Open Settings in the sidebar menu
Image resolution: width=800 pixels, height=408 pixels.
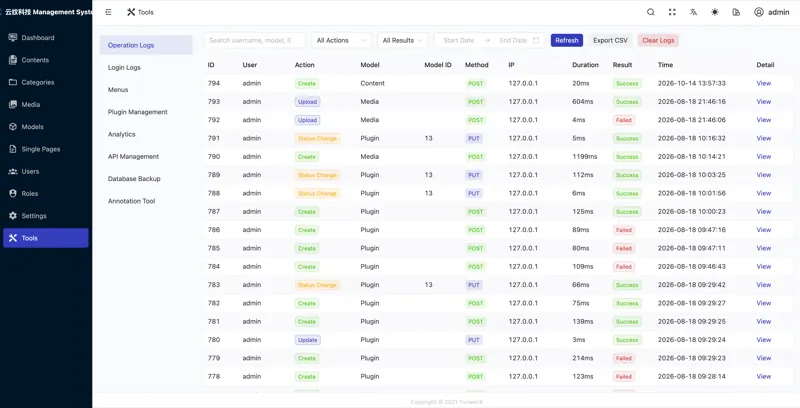46,216
